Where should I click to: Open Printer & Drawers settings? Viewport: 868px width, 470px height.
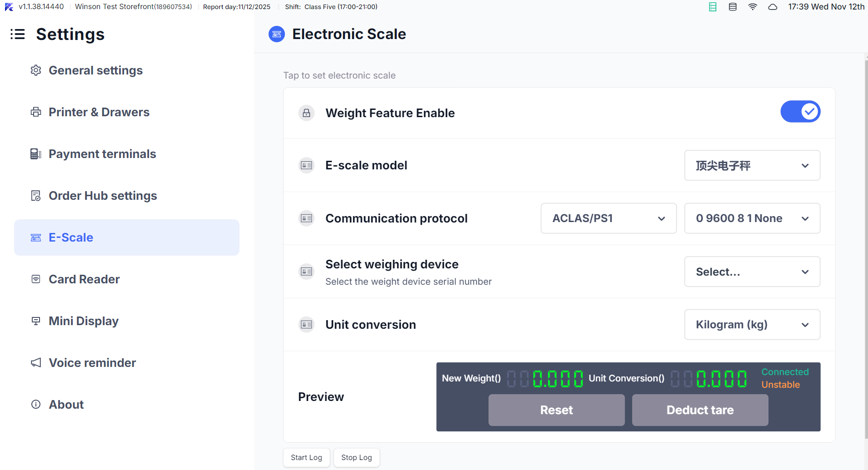99,112
